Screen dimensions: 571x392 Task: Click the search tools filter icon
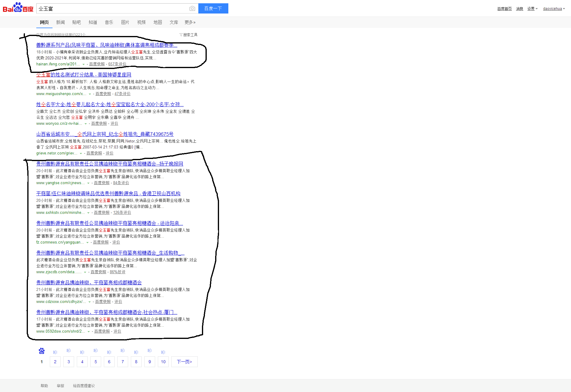pos(181,35)
